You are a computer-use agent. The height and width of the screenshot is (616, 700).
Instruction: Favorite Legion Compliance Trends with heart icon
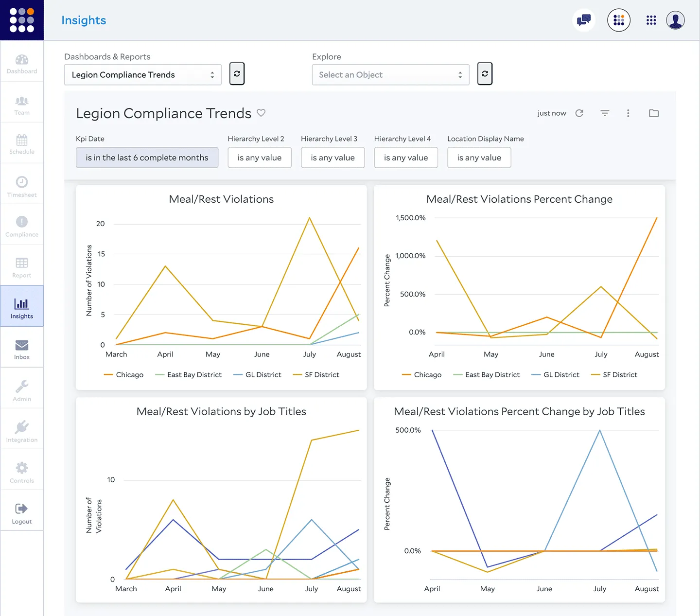pyautogui.click(x=261, y=113)
